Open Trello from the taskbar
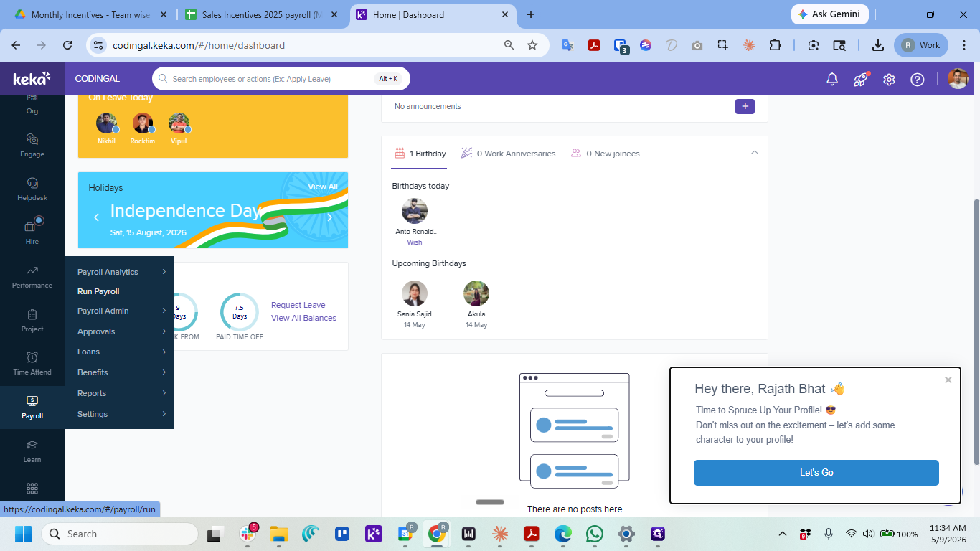The height and width of the screenshot is (551, 980). [x=342, y=534]
